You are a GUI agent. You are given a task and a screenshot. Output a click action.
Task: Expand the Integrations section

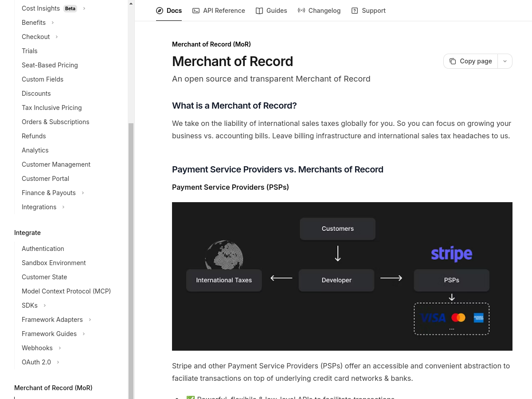point(63,207)
